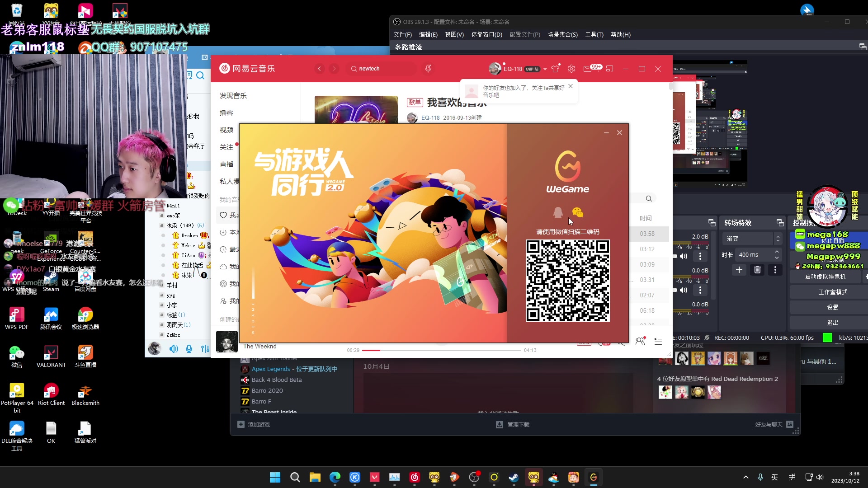Expand the 阴雨天 channel in YY
The height and width of the screenshot is (488, 868).
pyautogui.click(x=162, y=325)
